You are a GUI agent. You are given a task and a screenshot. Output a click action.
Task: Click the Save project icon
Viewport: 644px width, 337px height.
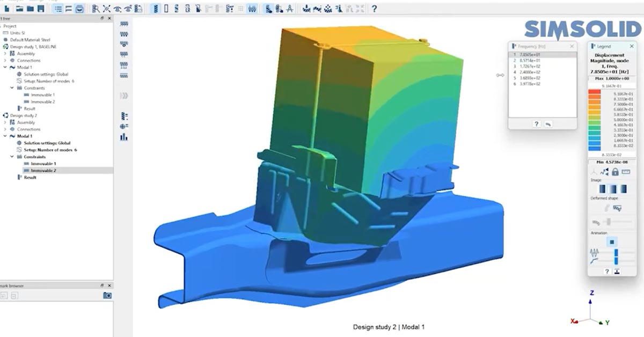(41, 9)
